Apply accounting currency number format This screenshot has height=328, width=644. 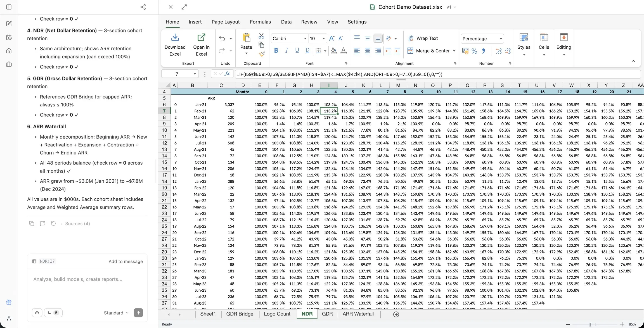click(x=465, y=51)
